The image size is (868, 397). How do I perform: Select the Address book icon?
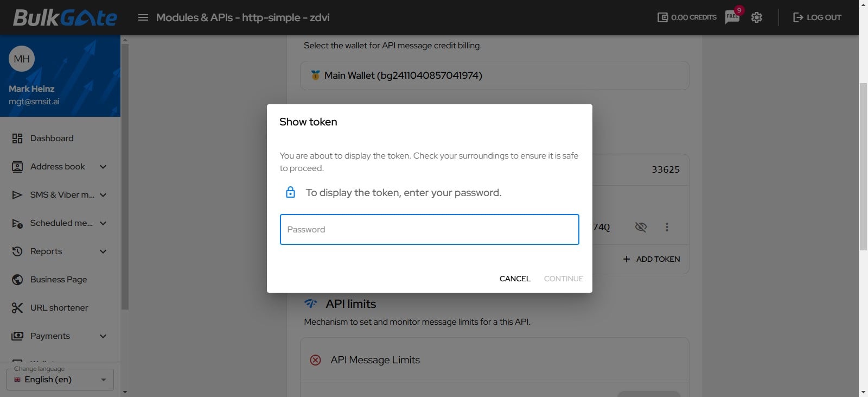pyautogui.click(x=17, y=166)
